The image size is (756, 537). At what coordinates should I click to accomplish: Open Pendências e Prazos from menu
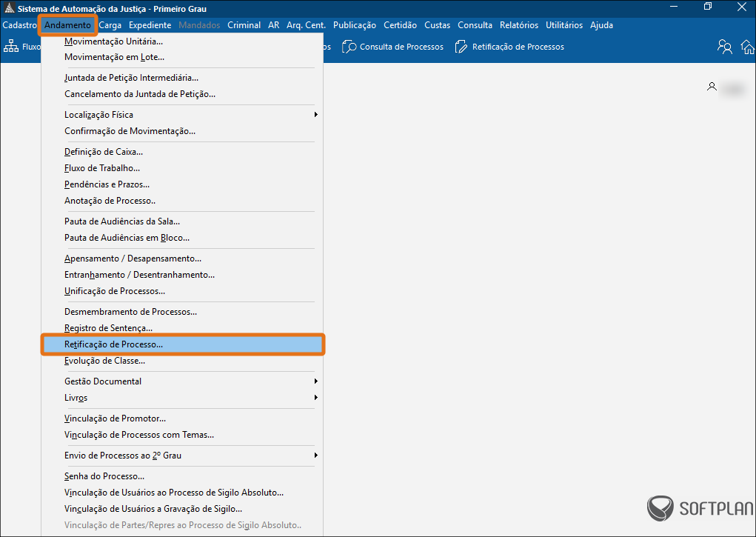pyautogui.click(x=182, y=184)
